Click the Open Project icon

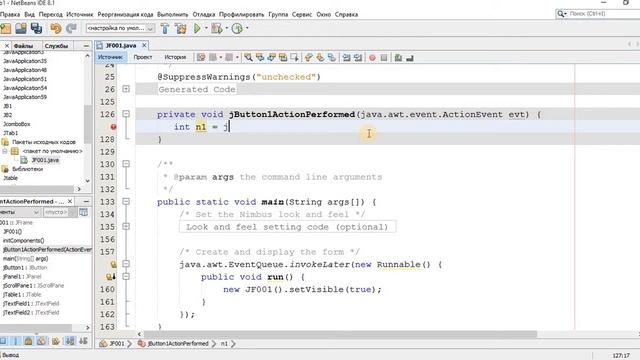coord(21,28)
